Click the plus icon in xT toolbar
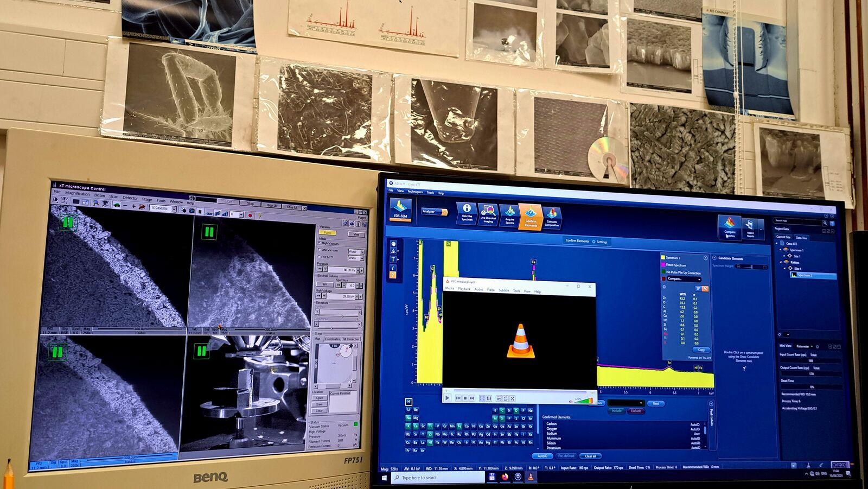 pos(133,206)
